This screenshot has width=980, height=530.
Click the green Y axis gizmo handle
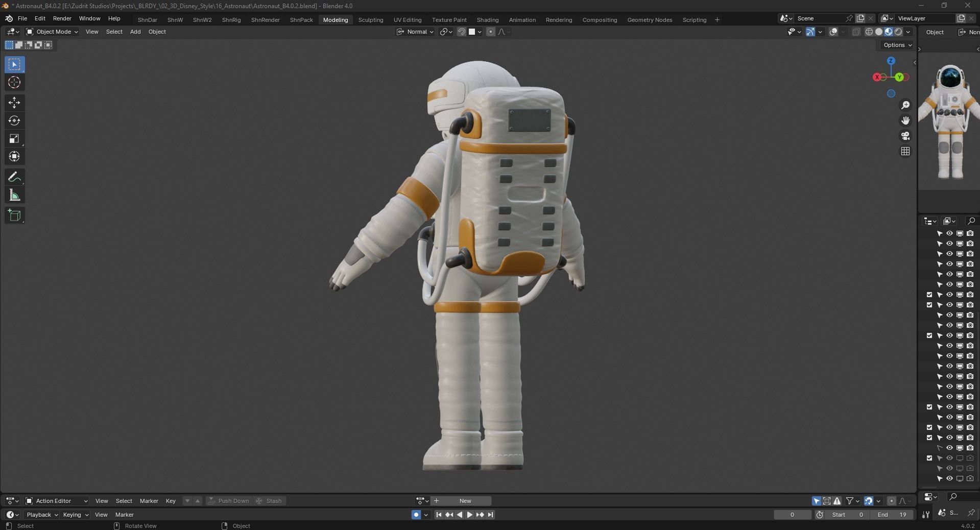tap(899, 77)
